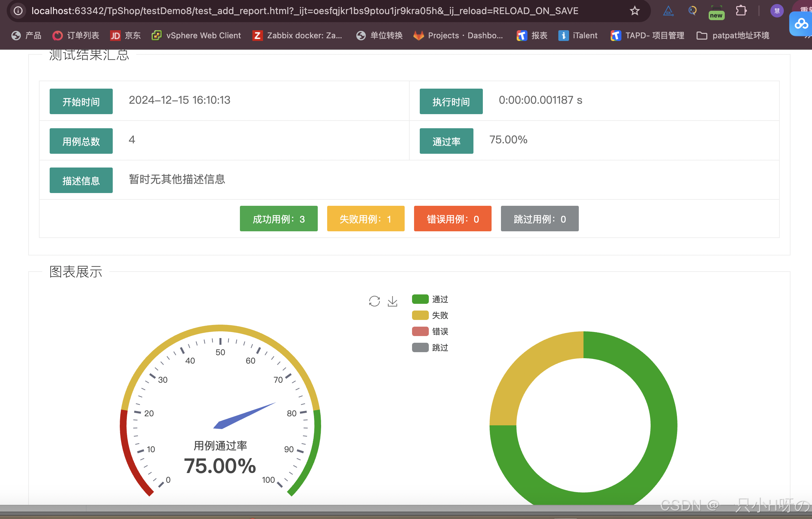Open the browser extensions dropdown
This screenshot has width=812, height=519.
pos(741,10)
